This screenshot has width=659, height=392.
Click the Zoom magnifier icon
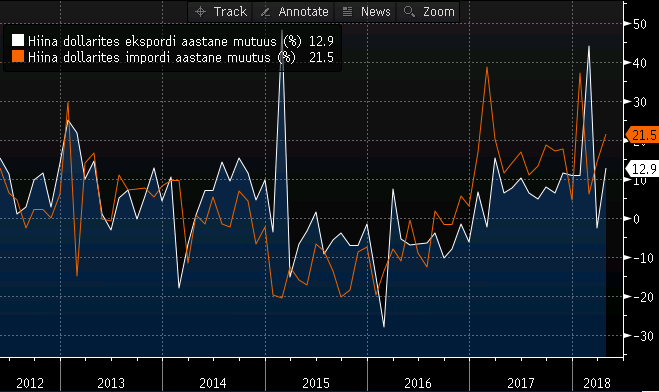point(409,12)
